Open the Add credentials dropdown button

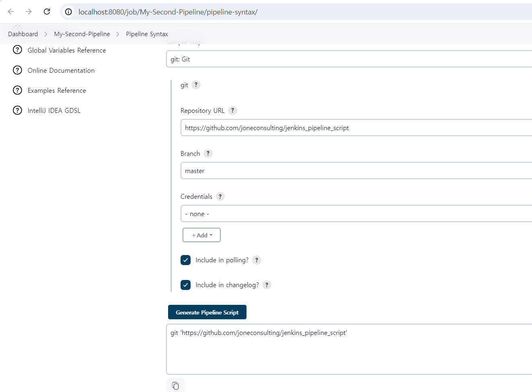click(201, 235)
